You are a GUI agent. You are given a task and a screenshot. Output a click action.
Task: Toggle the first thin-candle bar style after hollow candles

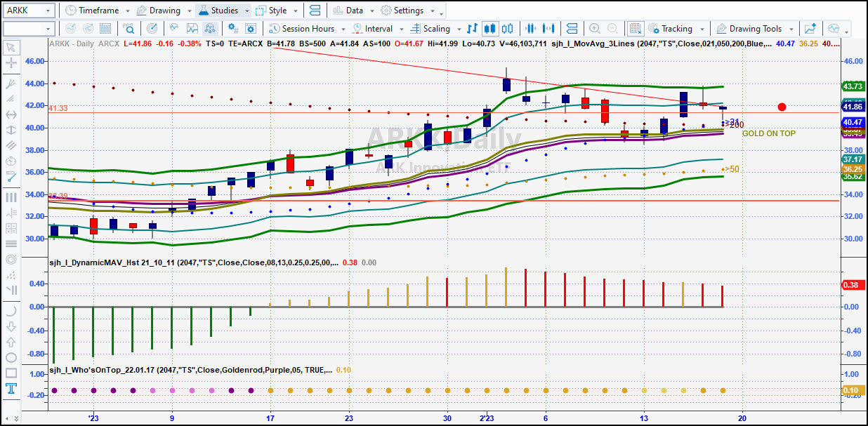point(531,29)
